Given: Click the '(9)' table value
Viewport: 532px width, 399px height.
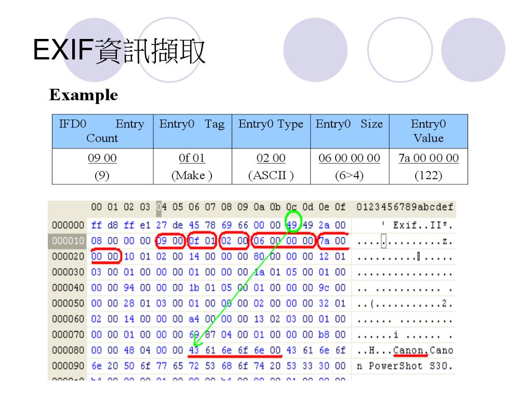Looking at the screenshot, I should coord(102,176).
